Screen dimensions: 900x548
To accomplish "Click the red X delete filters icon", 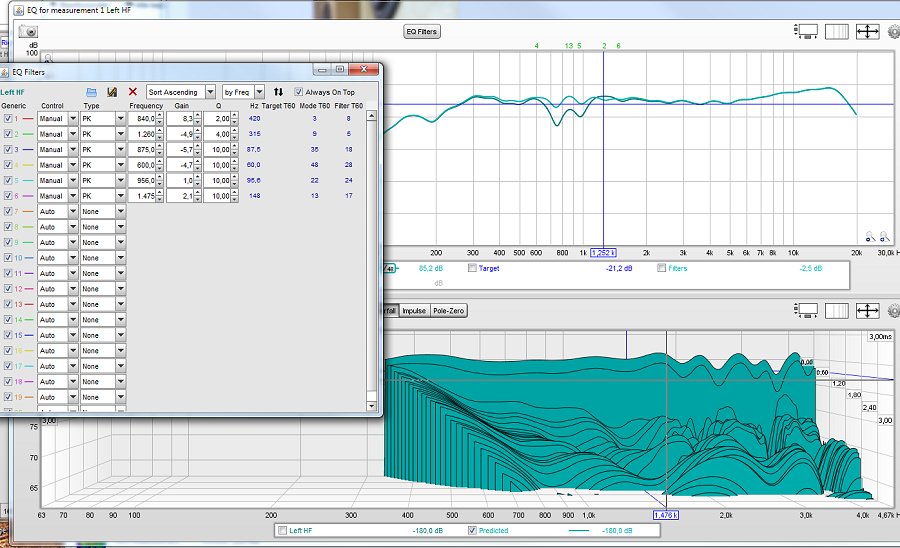I will pos(133,92).
